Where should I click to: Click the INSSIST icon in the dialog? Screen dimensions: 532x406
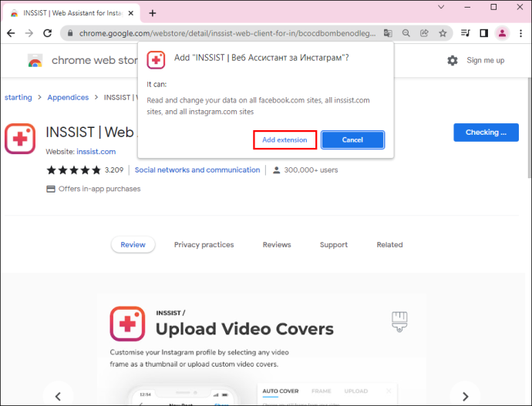156,60
